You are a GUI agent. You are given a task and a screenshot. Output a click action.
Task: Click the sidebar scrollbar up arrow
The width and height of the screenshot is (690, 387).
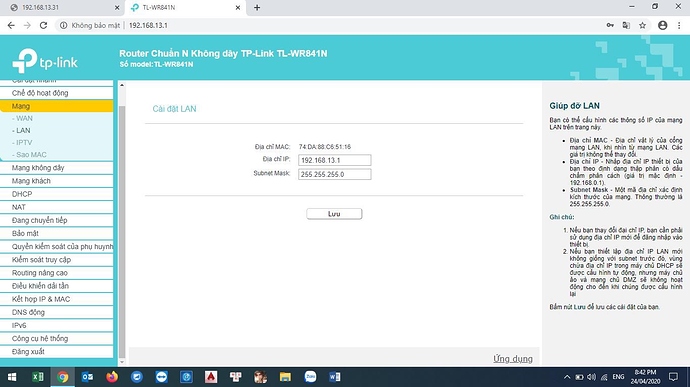point(122,85)
